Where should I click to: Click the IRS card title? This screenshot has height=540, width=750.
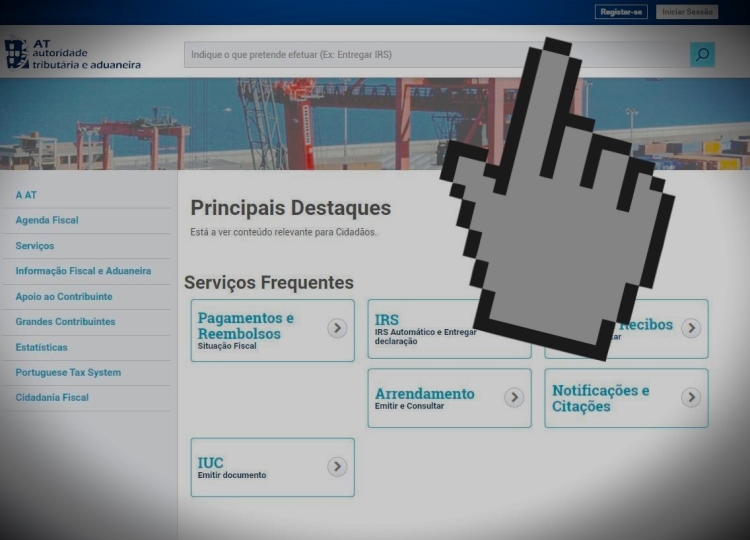(x=387, y=320)
